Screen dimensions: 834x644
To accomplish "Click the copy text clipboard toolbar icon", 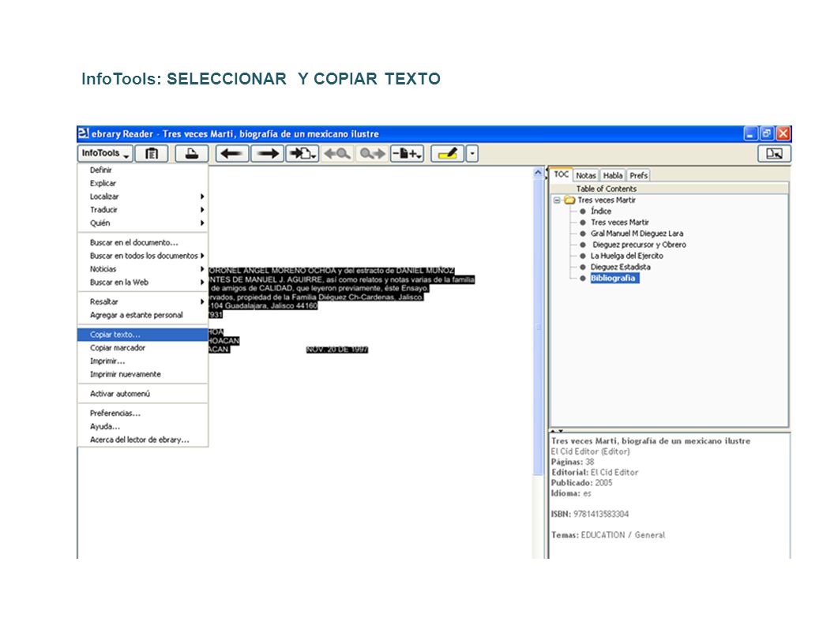I will pyautogui.click(x=152, y=154).
